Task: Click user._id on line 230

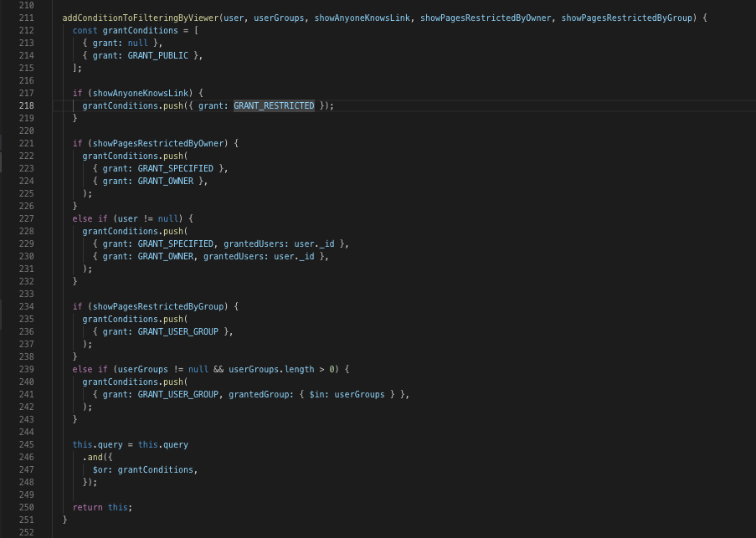Action: (294, 256)
